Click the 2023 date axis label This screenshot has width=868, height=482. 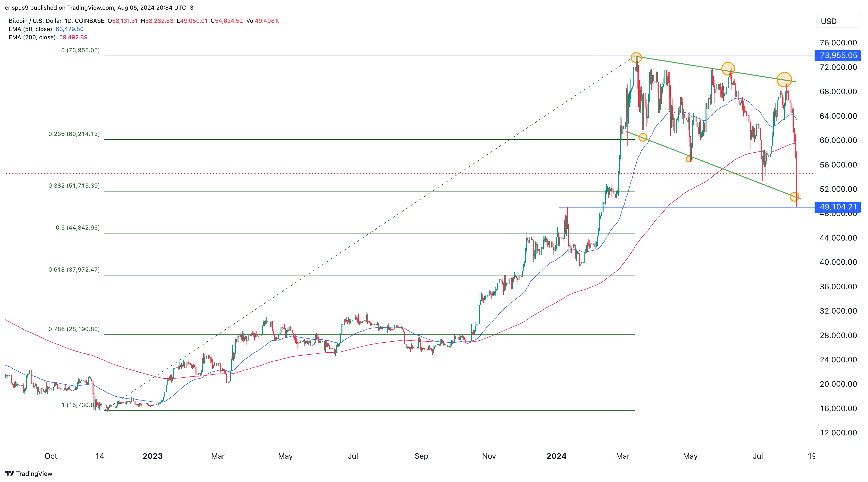(153, 456)
